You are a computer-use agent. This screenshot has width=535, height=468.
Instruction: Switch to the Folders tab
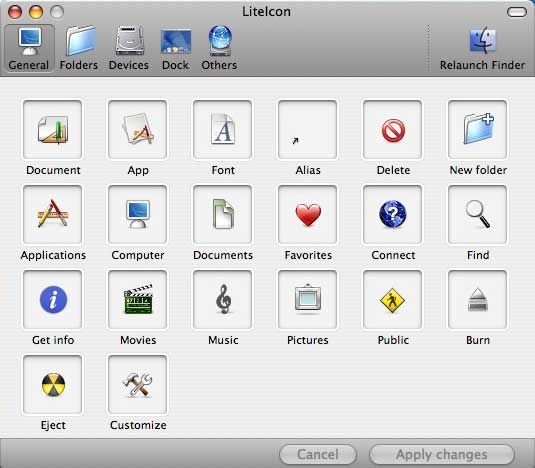click(x=79, y=48)
